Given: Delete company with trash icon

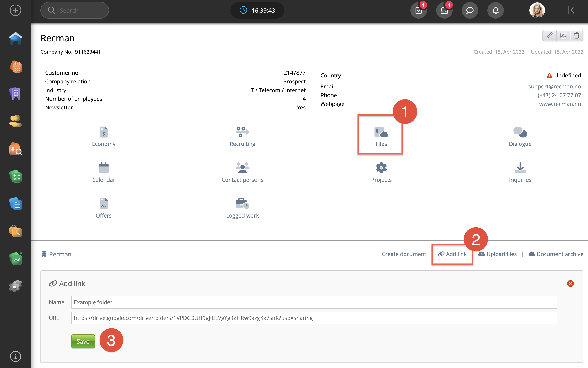Looking at the screenshot, I should (x=577, y=36).
